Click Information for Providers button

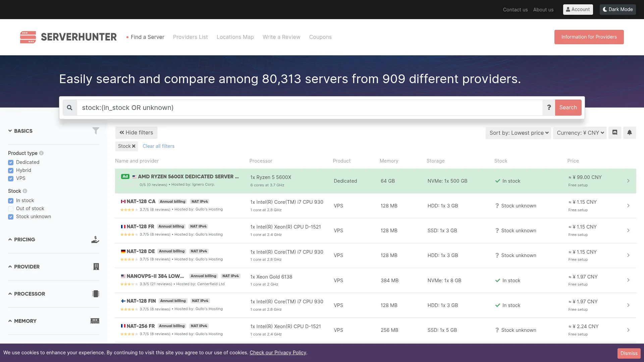[589, 37]
